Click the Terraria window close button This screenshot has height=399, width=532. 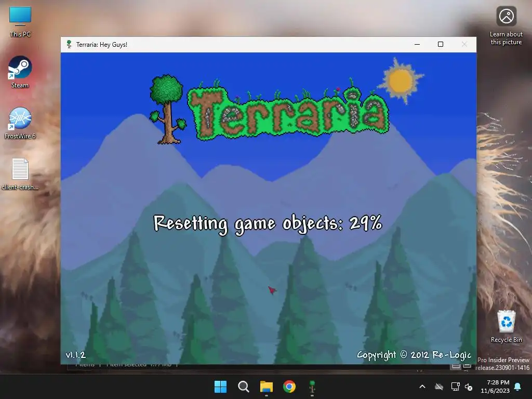[464, 44]
